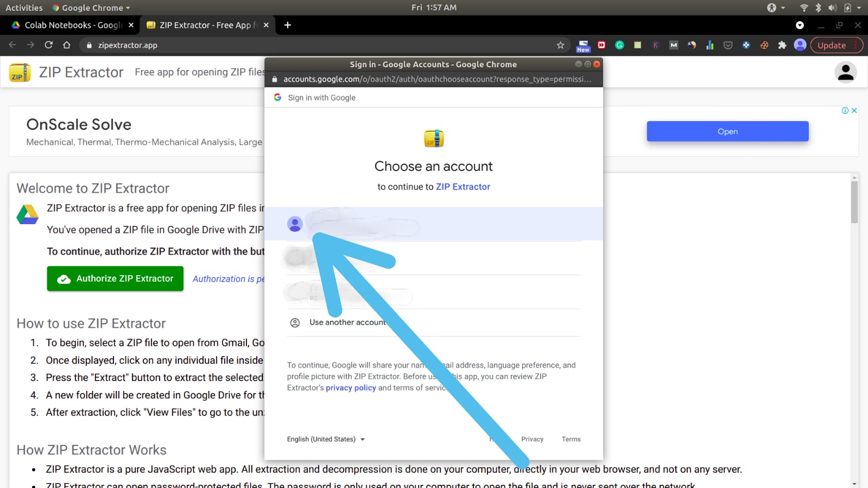The height and width of the screenshot is (488, 868).
Task: Open the Chrome profile avatar
Action: click(x=800, y=45)
